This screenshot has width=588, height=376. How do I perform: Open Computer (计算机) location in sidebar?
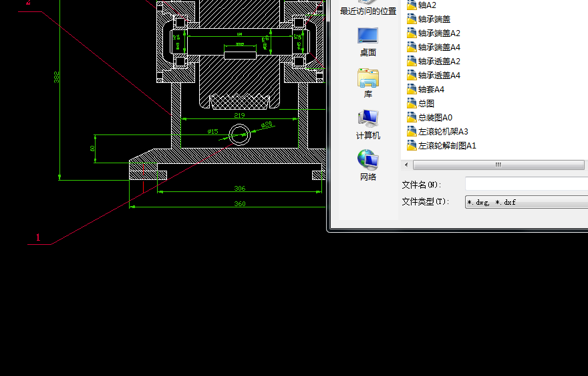click(367, 124)
